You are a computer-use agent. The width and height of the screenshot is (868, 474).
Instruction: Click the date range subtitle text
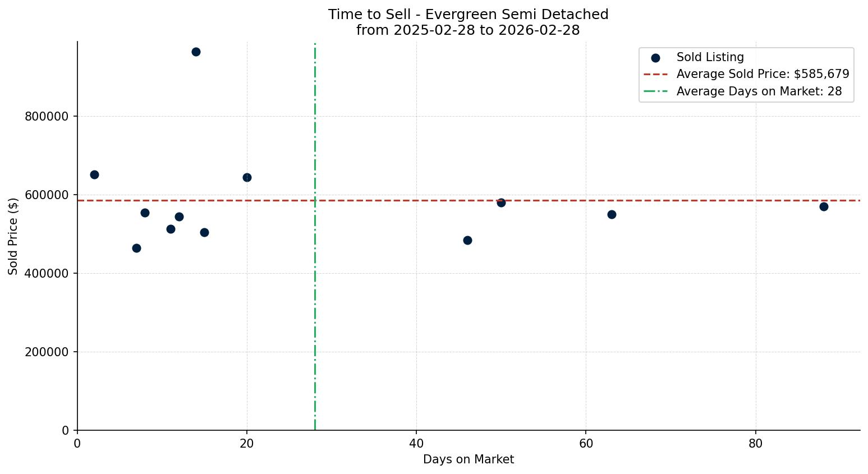point(468,30)
